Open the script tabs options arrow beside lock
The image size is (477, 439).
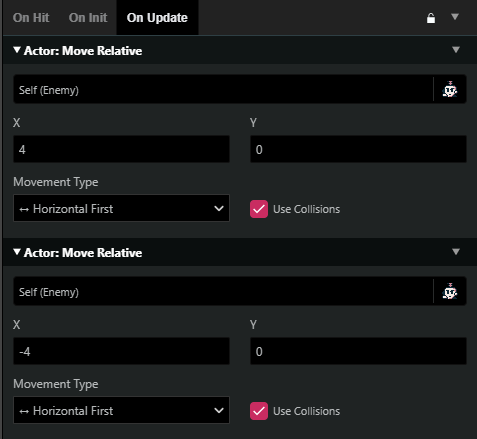tap(455, 17)
